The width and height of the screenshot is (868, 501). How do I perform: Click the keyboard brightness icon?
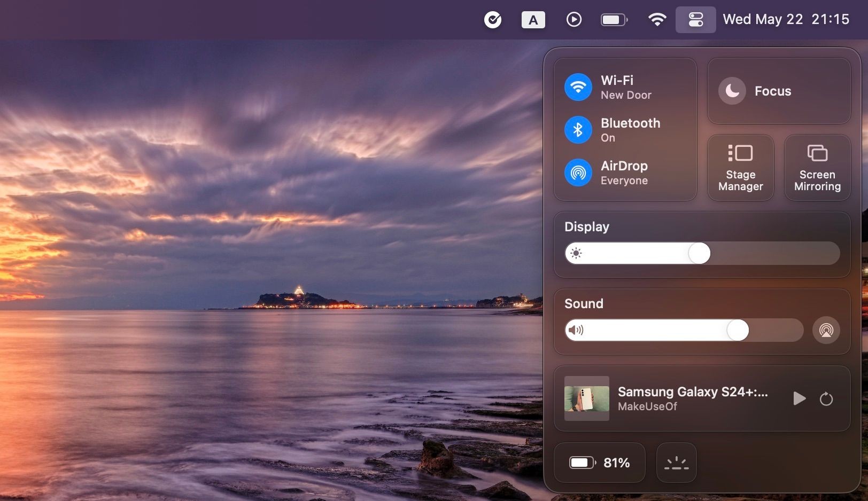coord(677,463)
